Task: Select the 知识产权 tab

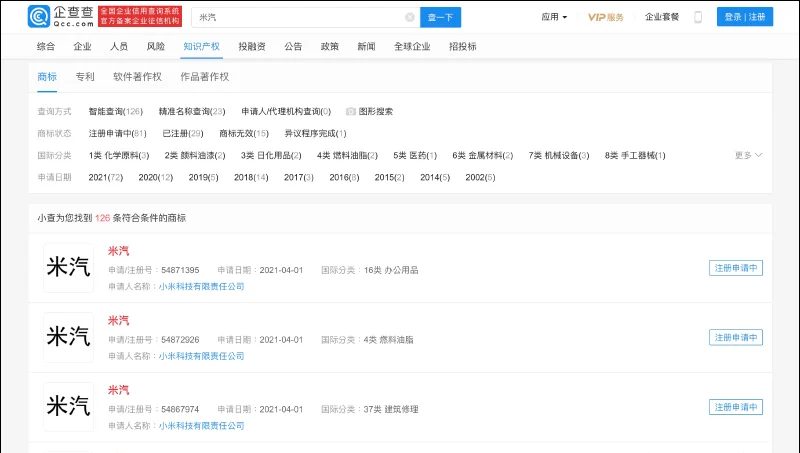Action: (x=202, y=46)
